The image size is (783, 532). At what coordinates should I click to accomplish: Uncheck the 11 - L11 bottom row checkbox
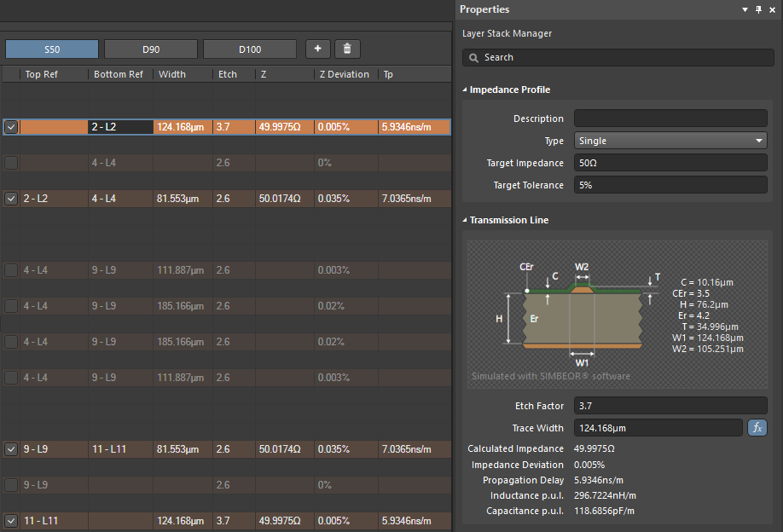11,520
